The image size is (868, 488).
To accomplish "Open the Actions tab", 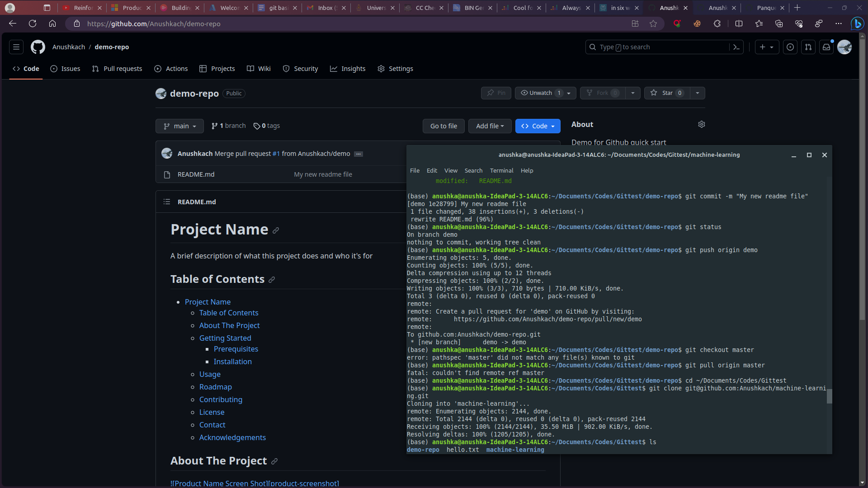I will click(171, 69).
